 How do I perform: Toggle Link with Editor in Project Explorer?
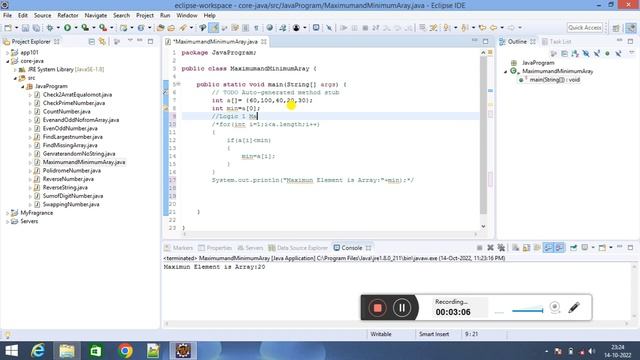(x=102, y=42)
